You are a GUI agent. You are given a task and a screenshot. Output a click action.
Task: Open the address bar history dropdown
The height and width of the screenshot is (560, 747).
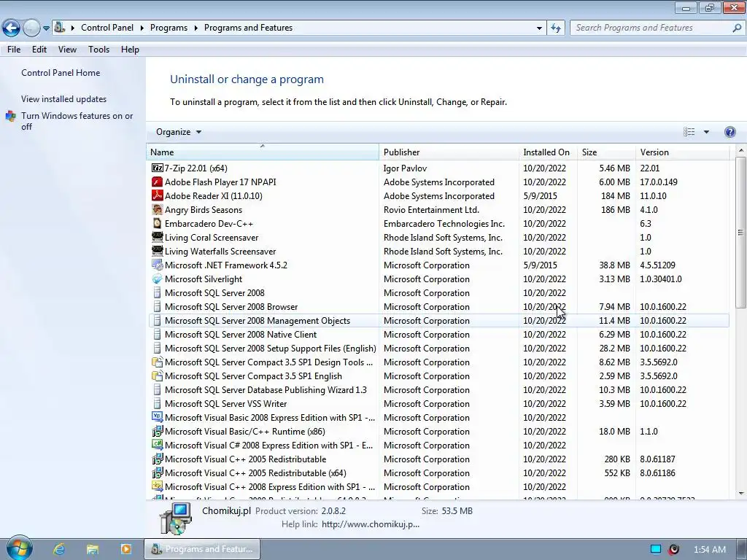point(539,28)
